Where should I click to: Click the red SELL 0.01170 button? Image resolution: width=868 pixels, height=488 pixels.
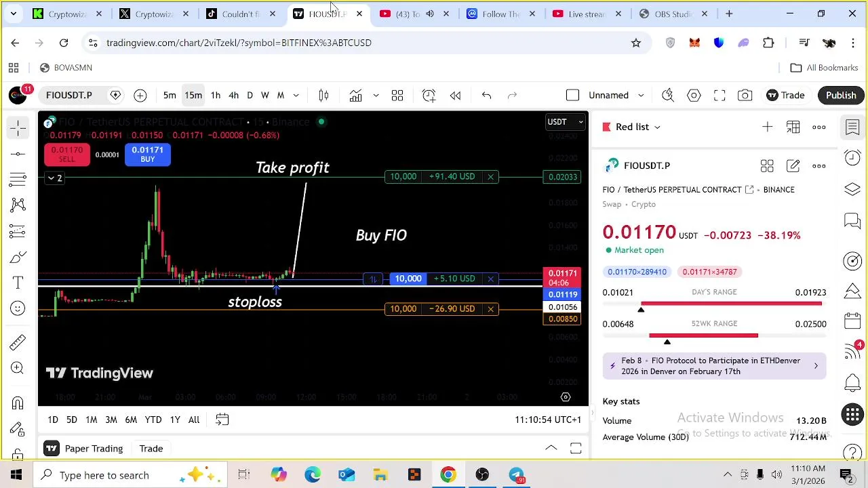tap(66, 155)
